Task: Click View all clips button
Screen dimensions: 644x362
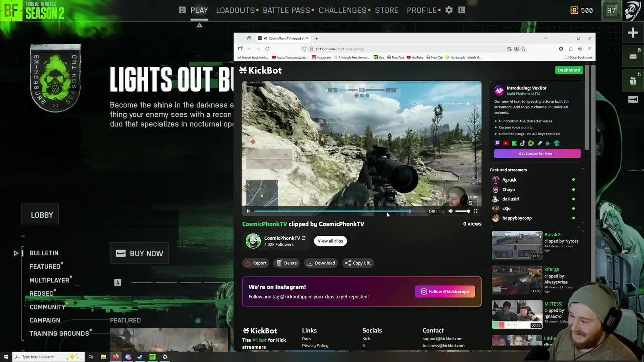Action: pyautogui.click(x=330, y=241)
